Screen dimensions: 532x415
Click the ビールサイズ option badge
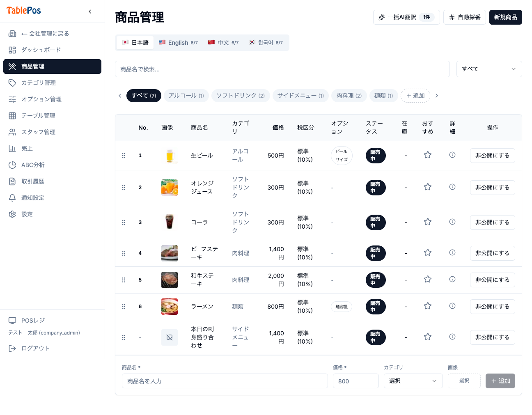342,156
